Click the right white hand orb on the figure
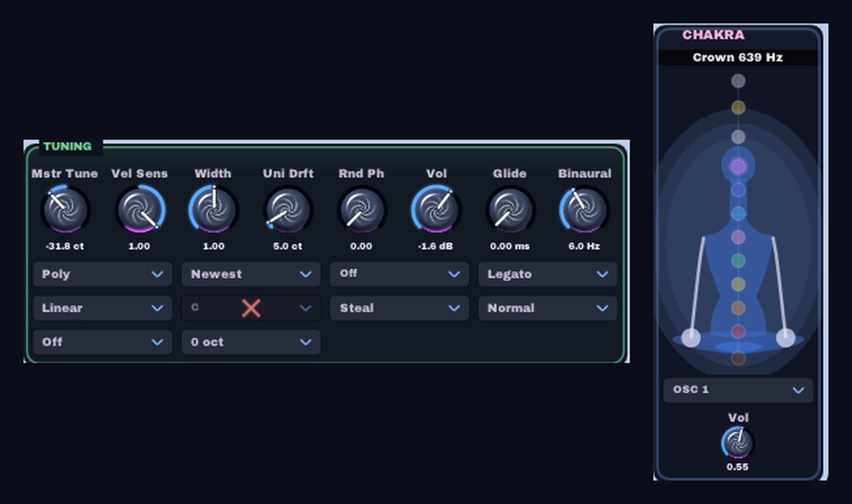Image resolution: width=852 pixels, height=504 pixels. click(x=785, y=338)
